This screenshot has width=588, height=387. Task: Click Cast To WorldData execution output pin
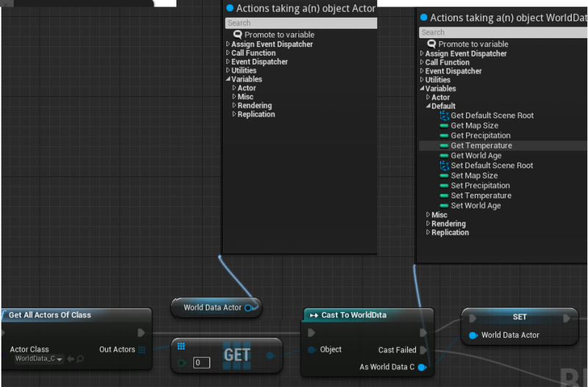point(423,333)
